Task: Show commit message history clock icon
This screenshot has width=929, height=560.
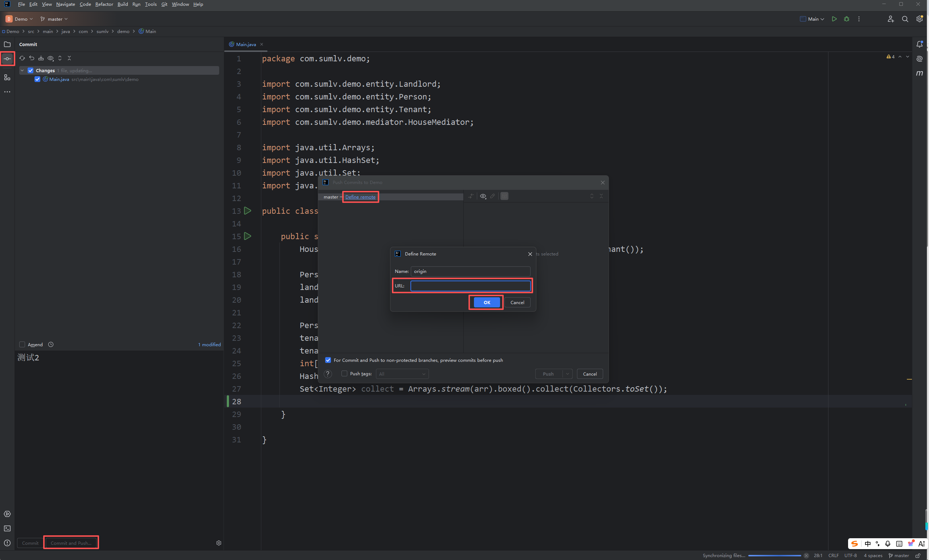Action: (51, 344)
